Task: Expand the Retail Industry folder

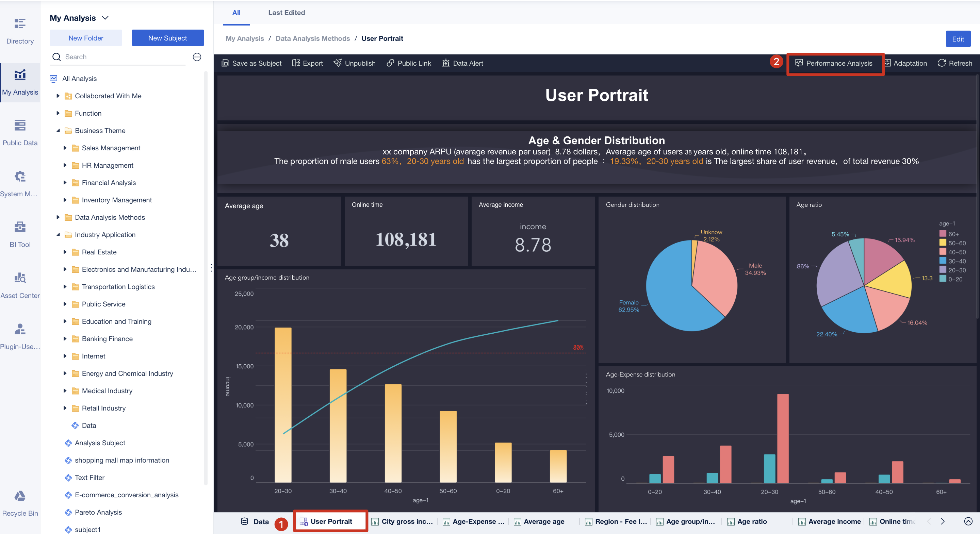Action: click(65, 408)
